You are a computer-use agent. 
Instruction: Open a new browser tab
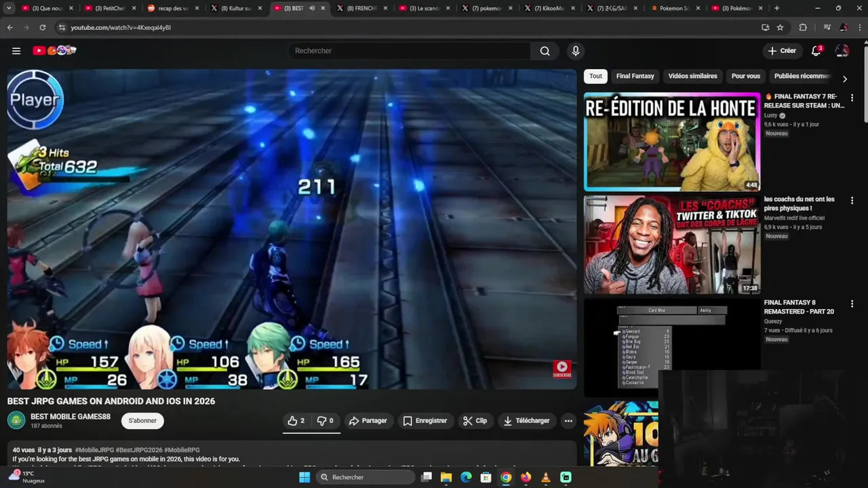tap(776, 8)
